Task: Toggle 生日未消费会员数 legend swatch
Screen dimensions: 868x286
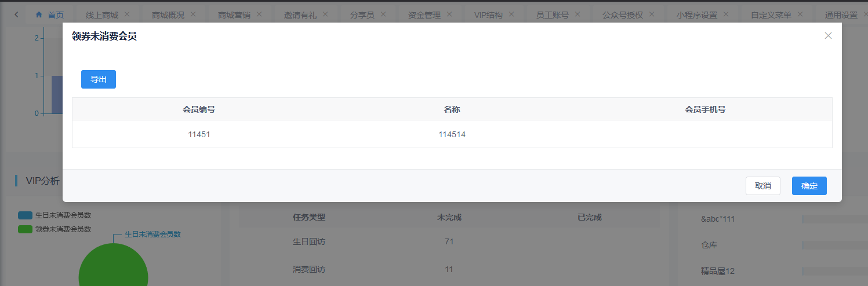Action: click(25, 215)
